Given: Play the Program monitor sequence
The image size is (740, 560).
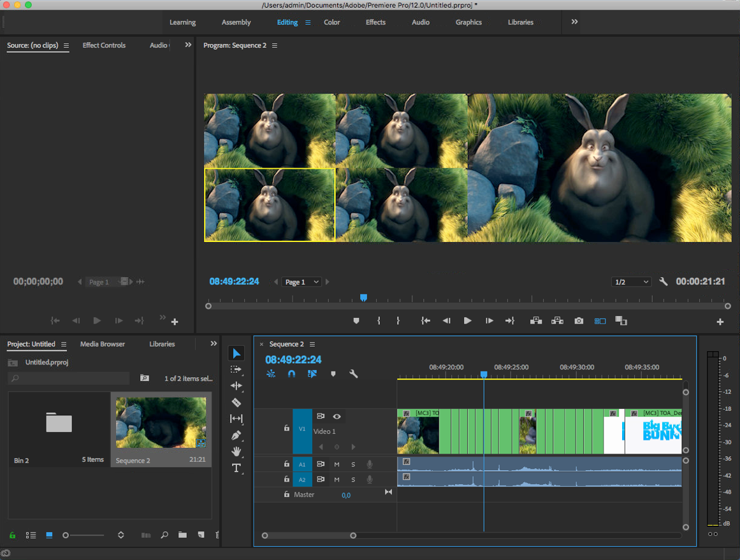Looking at the screenshot, I should 467,321.
